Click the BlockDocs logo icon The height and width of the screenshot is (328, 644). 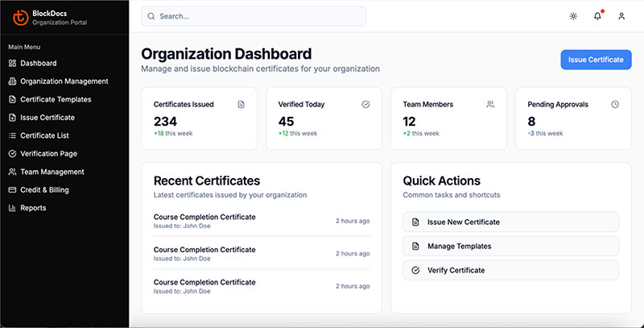point(20,17)
